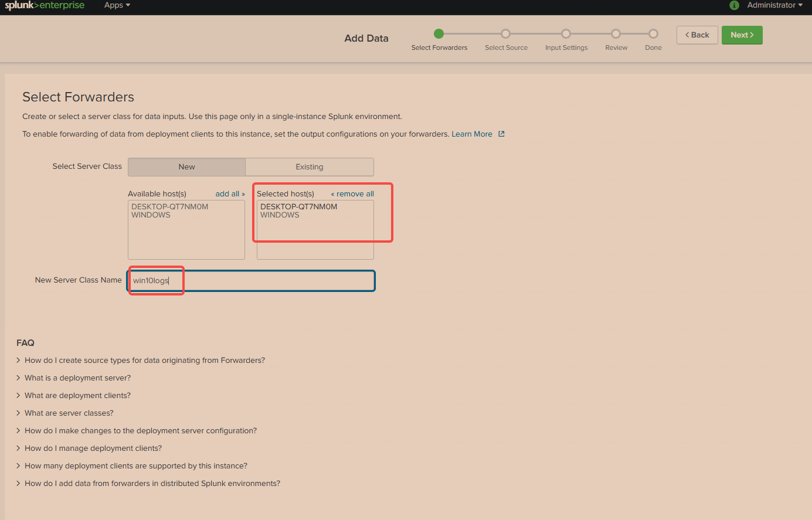
Task: Click the Input Settings step circle
Action: pyautogui.click(x=566, y=34)
